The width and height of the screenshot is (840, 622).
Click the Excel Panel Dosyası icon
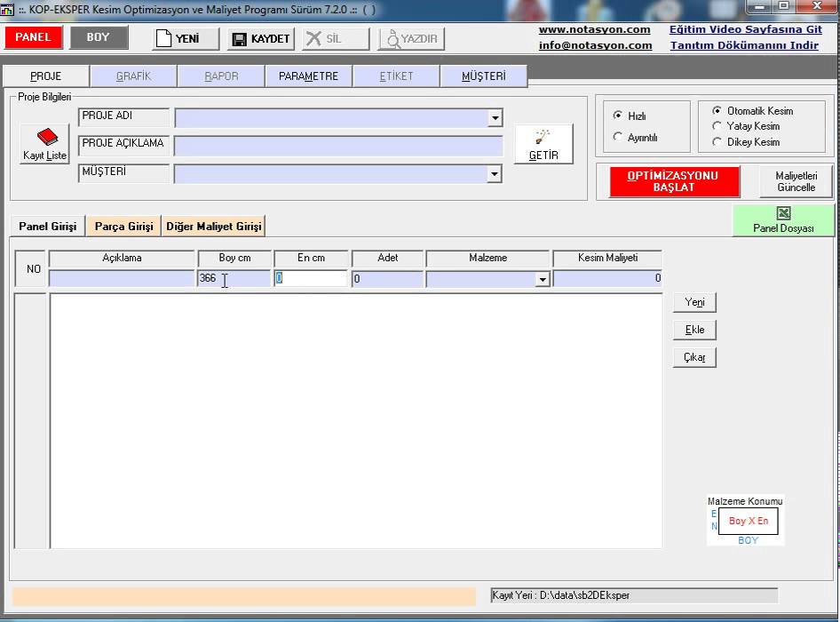click(x=783, y=213)
